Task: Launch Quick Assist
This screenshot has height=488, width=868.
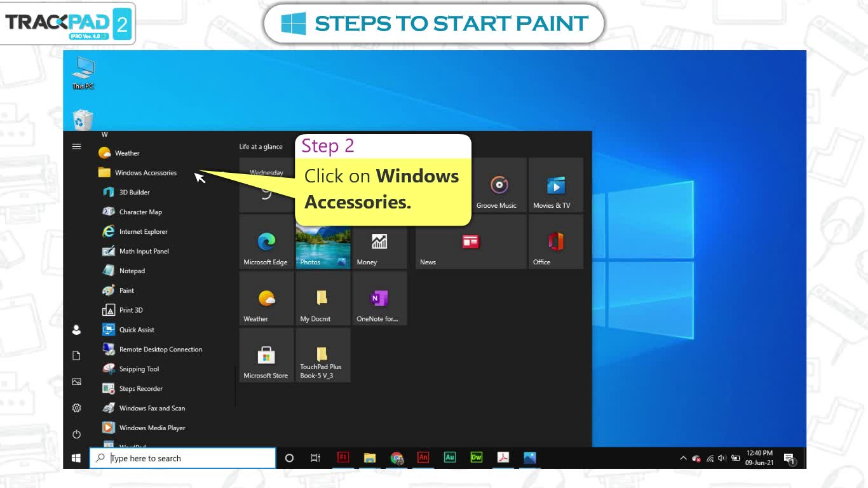Action: pos(128,330)
